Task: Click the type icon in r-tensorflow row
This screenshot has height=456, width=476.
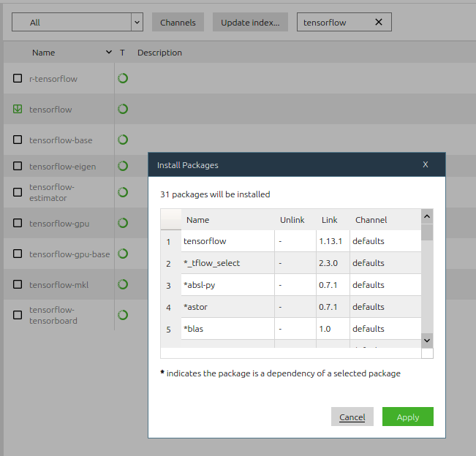Action: (123, 78)
